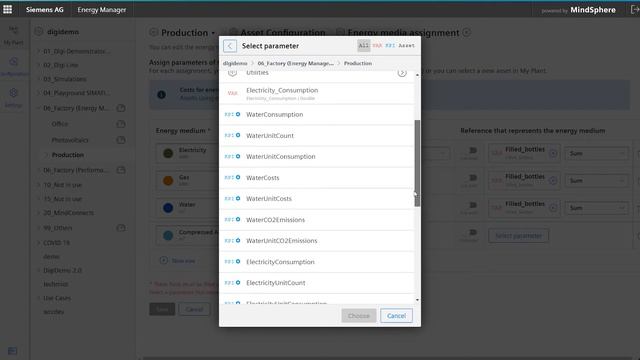Viewport: 640px width, 360px height.
Task: Click KPI icon next to WaterCO2Emissions
Action: point(232,220)
